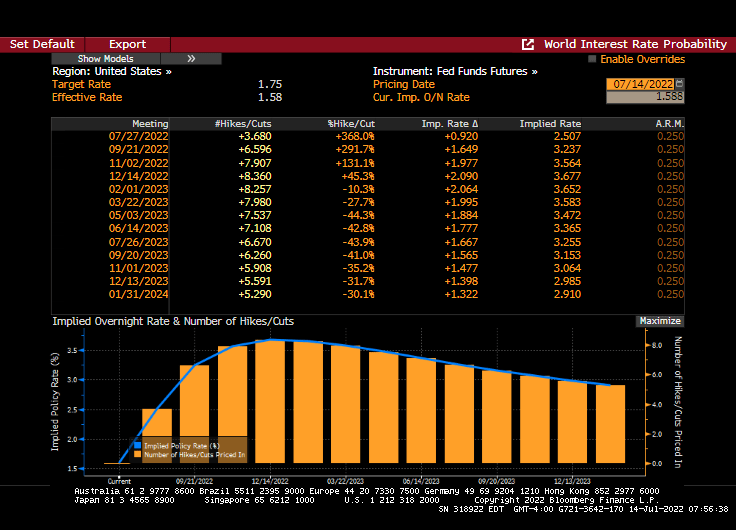
Task: Sort by the #Hikes/Cuts column header
Action: click(x=243, y=123)
